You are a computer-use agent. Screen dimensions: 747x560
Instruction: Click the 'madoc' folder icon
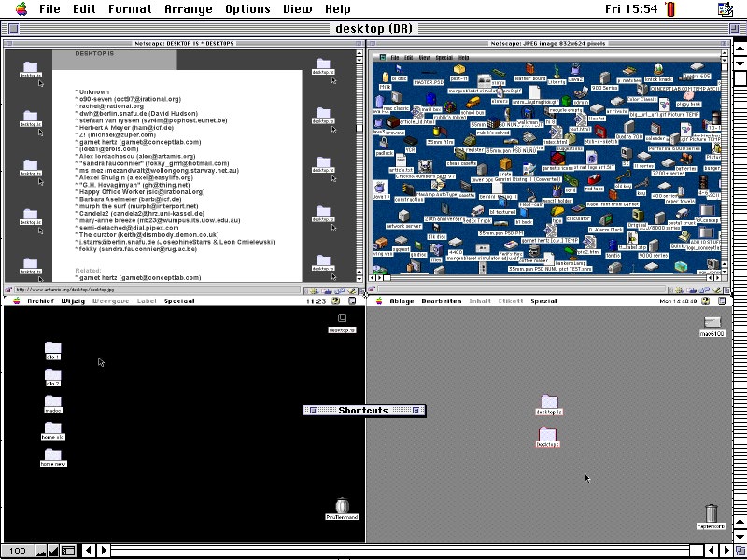tap(52, 403)
